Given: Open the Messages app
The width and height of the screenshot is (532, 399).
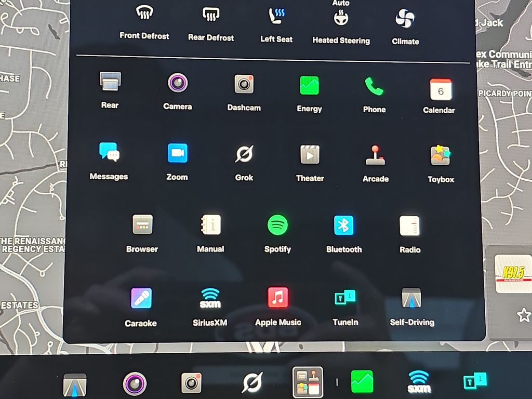Looking at the screenshot, I should point(109,161).
